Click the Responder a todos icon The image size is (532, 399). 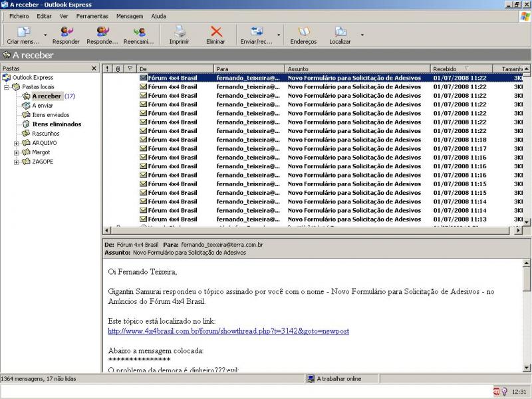[x=102, y=31]
